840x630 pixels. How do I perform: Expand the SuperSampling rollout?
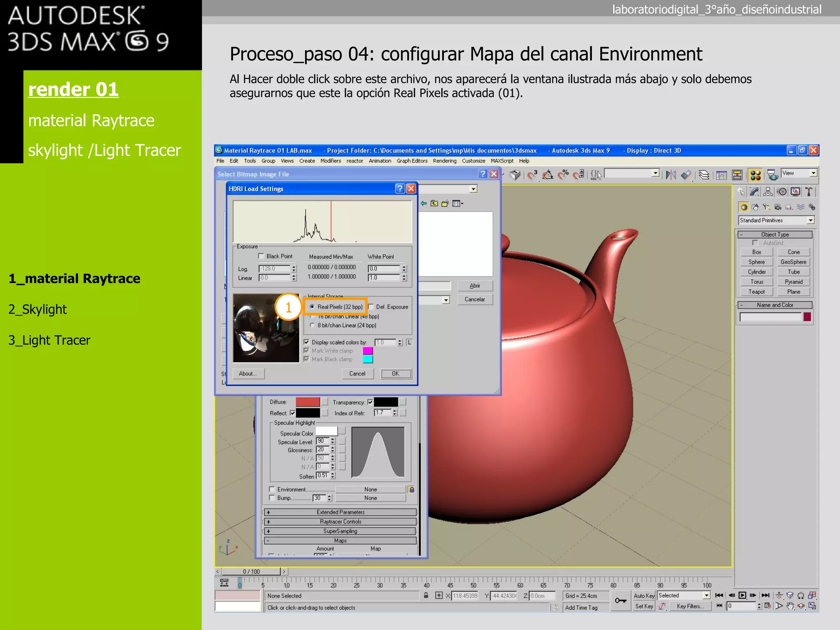point(340,531)
